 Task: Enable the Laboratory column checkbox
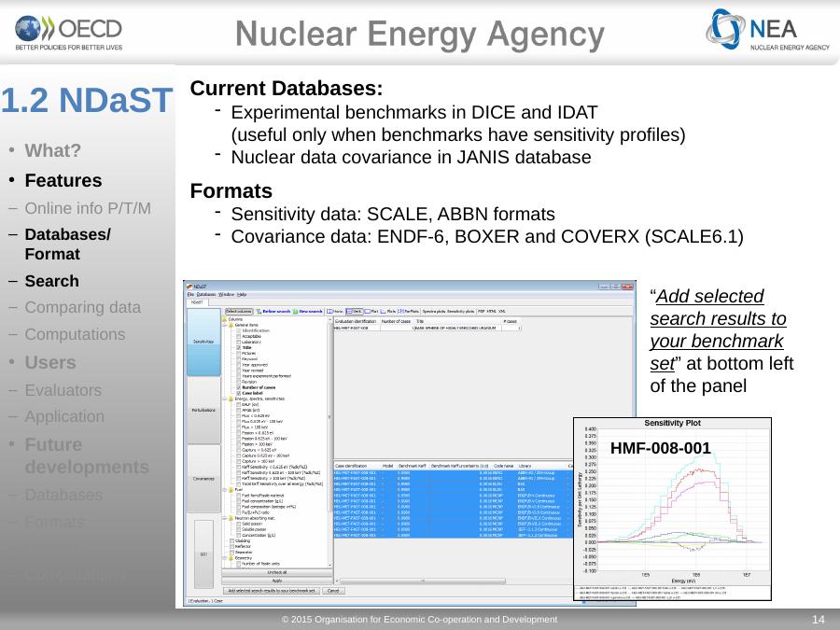(x=237, y=343)
